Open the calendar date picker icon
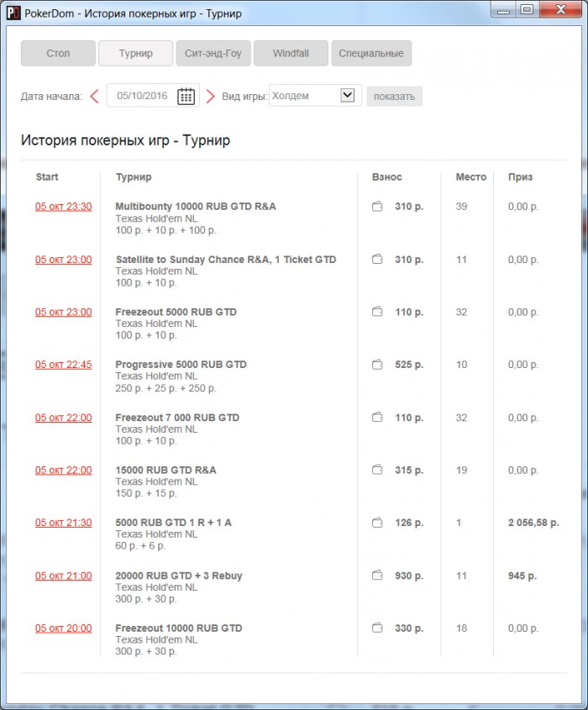The height and width of the screenshot is (710, 588). 186,96
